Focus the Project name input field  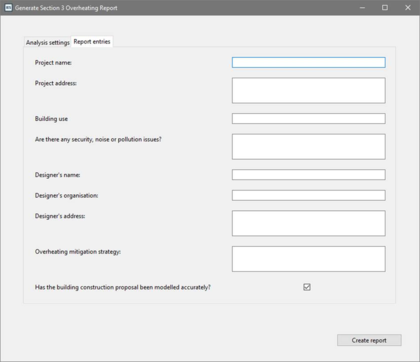click(309, 62)
